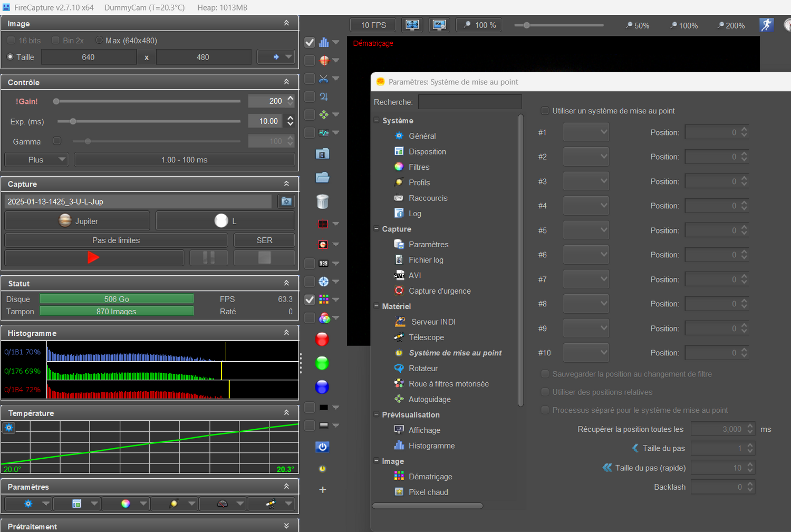Check the 999 counter checkbox
This screenshot has width=791, height=532.
coord(310,264)
